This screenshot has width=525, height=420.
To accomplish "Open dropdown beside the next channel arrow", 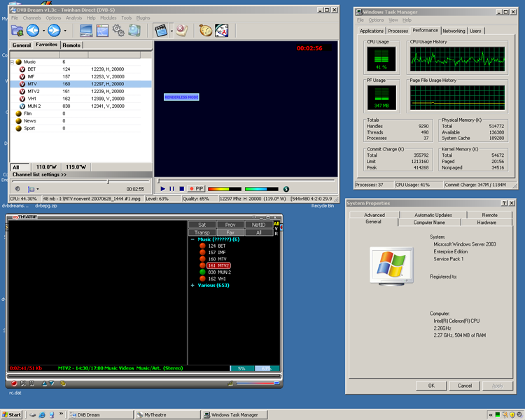I will [x=65, y=31].
